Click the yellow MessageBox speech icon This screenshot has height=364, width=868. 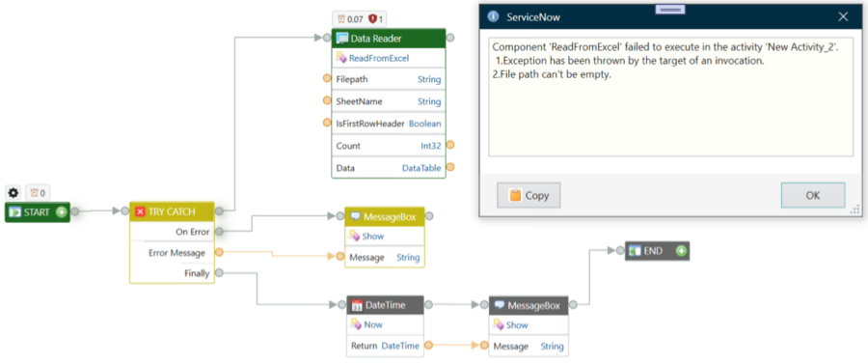(355, 216)
